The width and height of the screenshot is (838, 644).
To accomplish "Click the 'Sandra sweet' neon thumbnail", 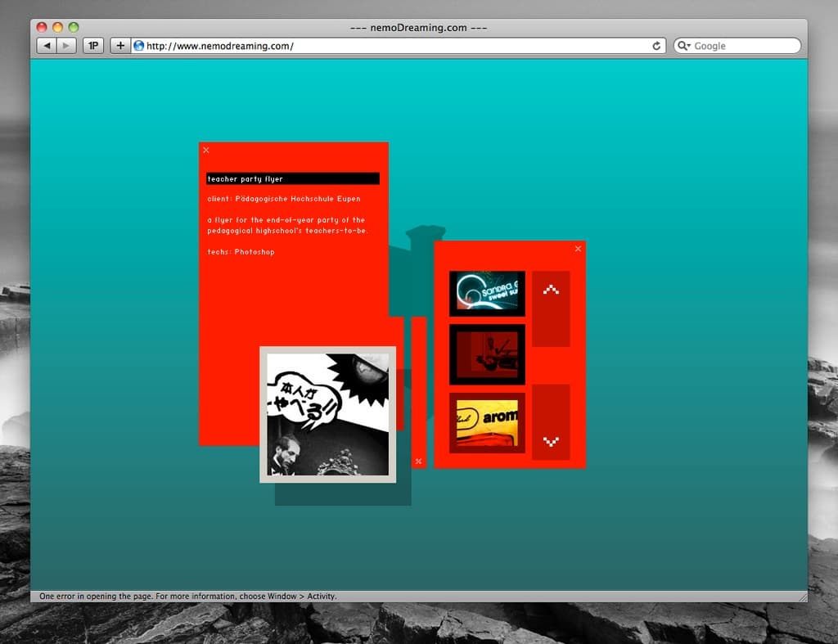I will (x=487, y=292).
